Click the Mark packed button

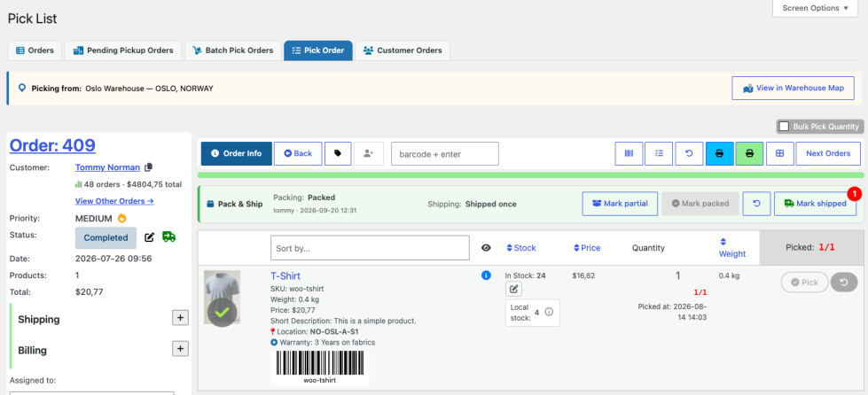pos(700,204)
